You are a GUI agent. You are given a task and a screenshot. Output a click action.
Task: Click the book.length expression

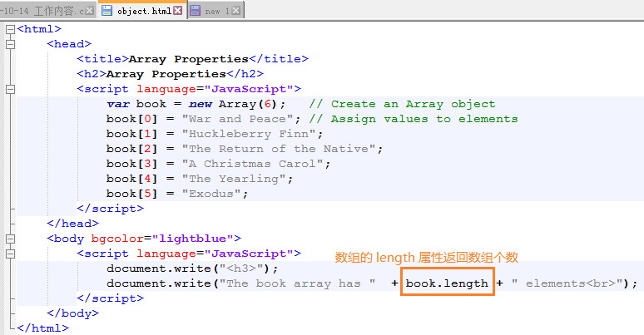click(x=448, y=283)
